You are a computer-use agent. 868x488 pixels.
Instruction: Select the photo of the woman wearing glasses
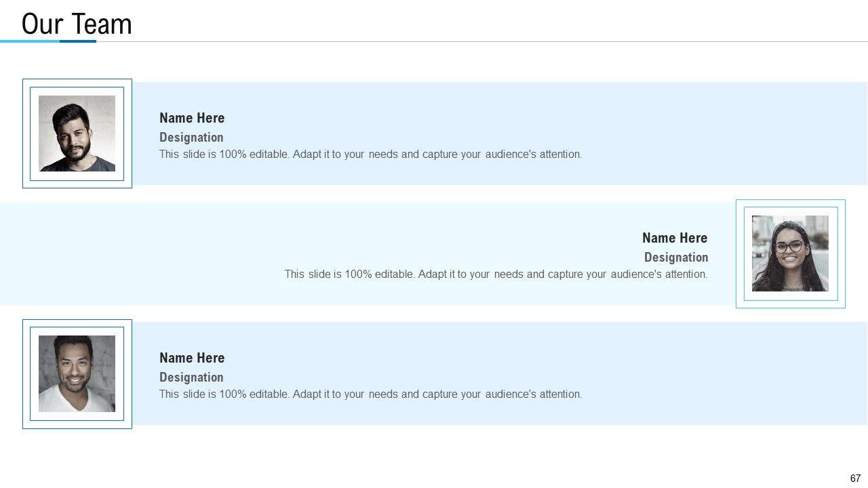click(x=790, y=253)
